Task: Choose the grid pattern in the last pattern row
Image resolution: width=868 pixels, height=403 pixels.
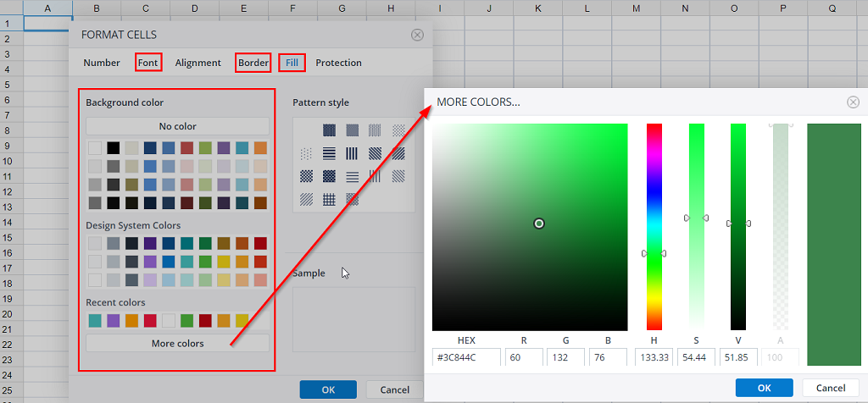Action: pyautogui.click(x=329, y=200)
